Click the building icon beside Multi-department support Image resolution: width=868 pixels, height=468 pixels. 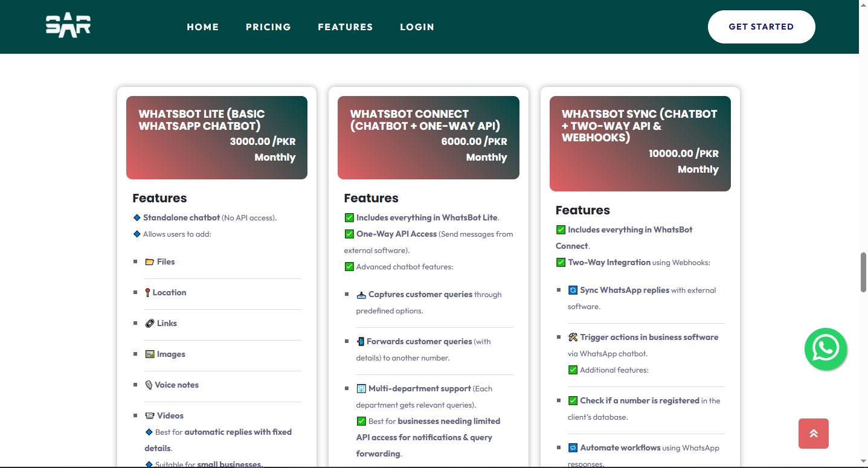click(x=361, y=389)
